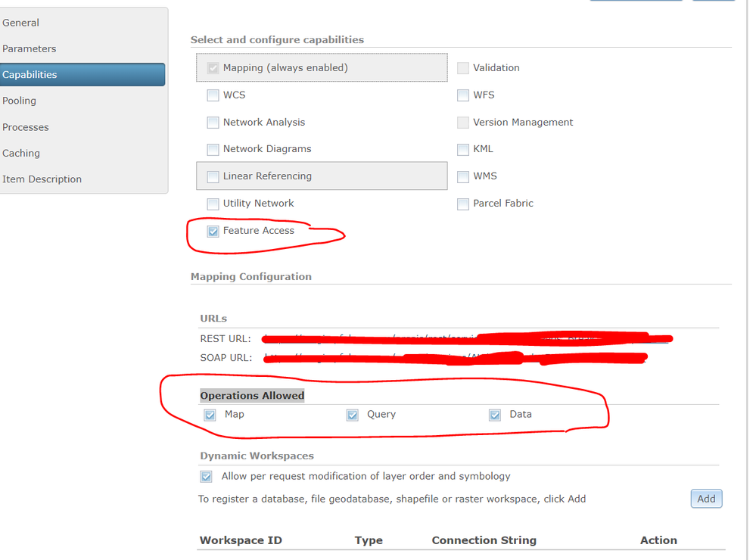Click the Select and configure capabilities heading
Viewport: 756px width, 560px height.
277,39
